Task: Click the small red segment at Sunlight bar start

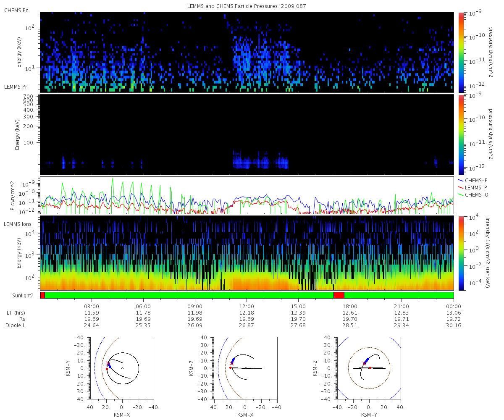Action: (x=42, y=295)
